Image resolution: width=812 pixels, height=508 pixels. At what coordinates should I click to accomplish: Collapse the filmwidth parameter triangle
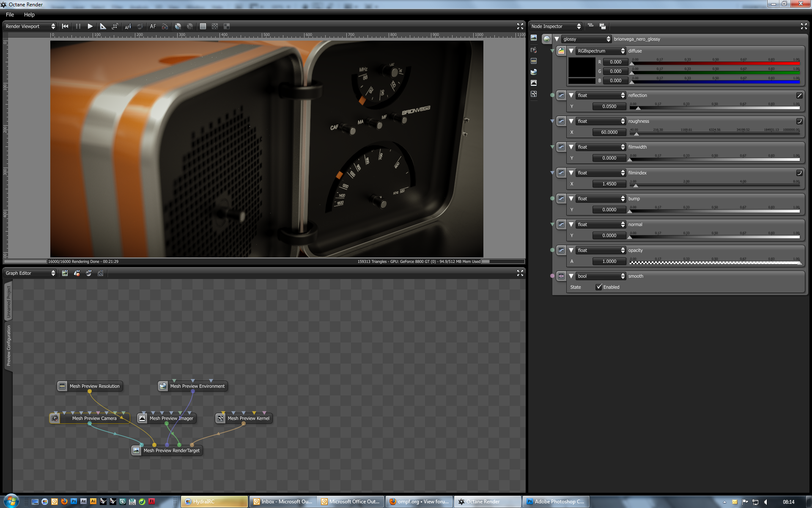point(571,147)
